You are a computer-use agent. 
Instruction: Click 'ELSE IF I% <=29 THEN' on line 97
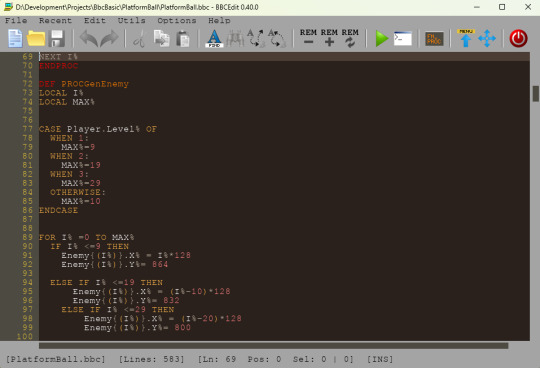[118, 309]
